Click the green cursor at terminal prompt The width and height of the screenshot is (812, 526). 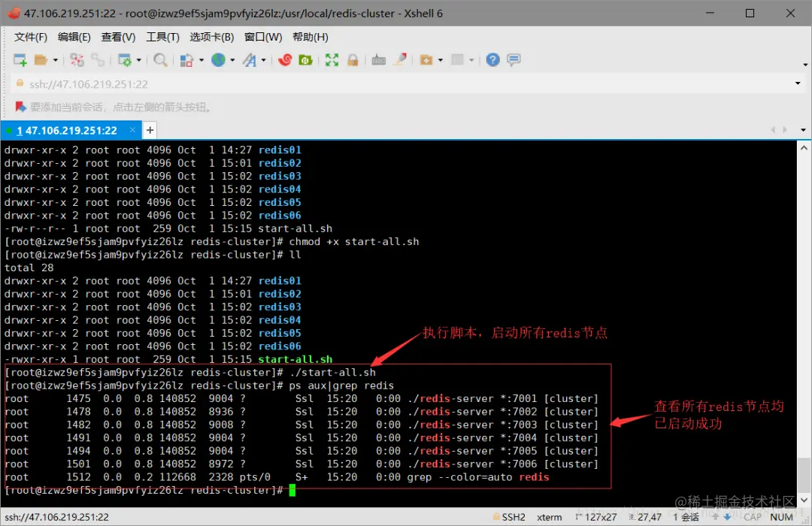[292, 490]
